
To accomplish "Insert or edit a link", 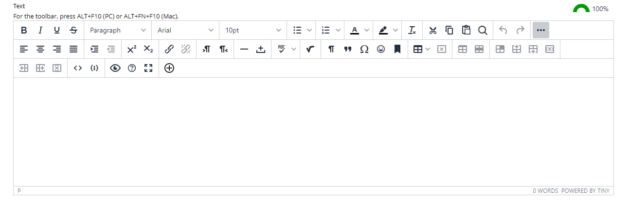I will 169,49.
